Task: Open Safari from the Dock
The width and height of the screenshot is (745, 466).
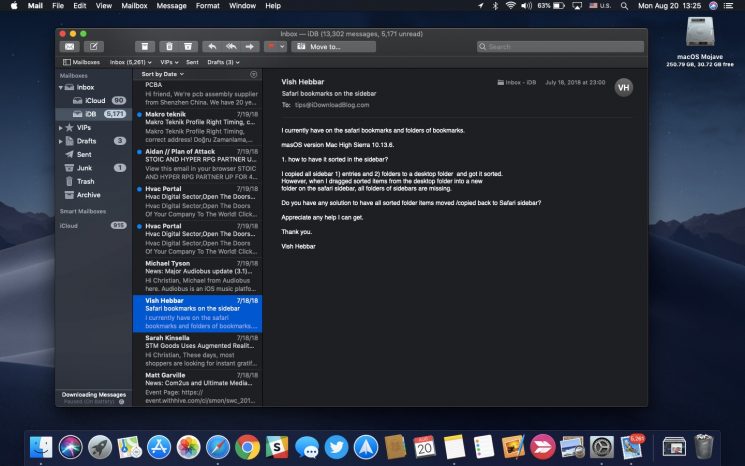Action: pos(218,447)
